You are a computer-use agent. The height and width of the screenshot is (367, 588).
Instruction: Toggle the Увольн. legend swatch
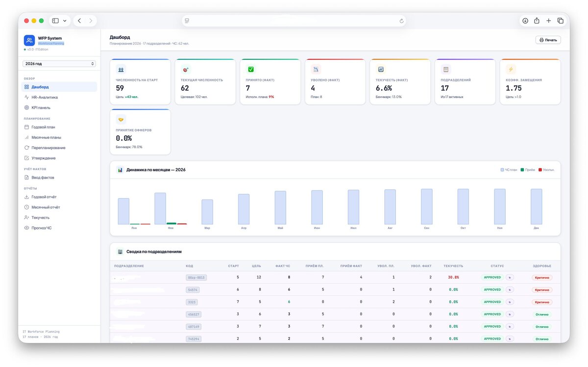click(x=540, y=170)
